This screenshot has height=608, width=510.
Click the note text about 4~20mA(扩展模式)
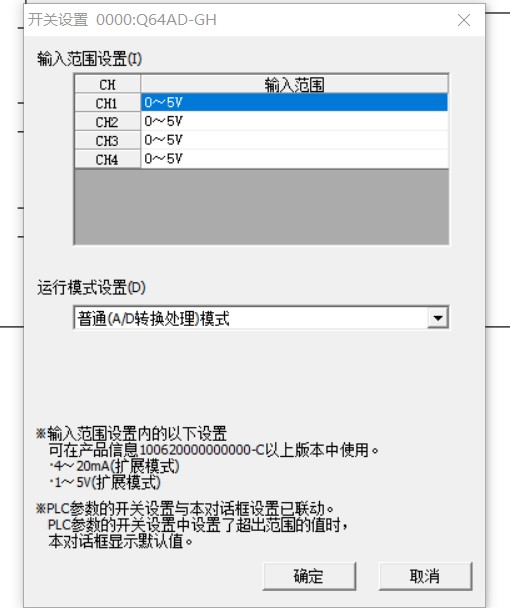point(115,466)
